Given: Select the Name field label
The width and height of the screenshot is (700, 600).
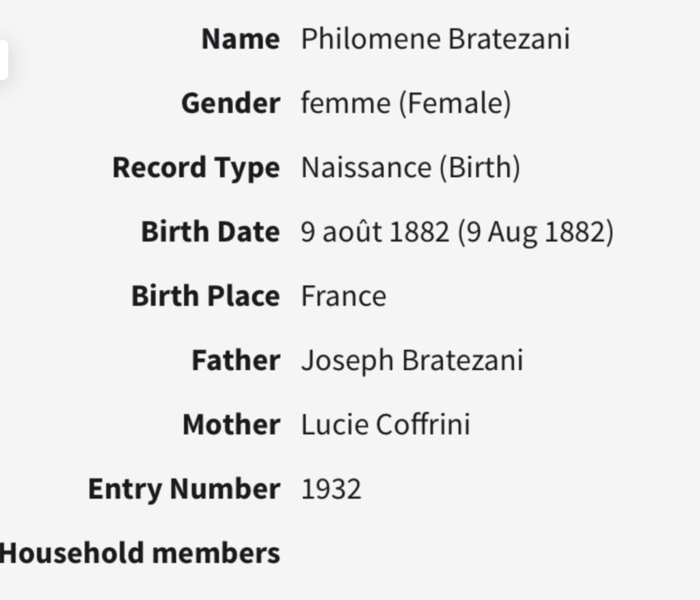Looking at the screenshot, I should click(241, 39).
